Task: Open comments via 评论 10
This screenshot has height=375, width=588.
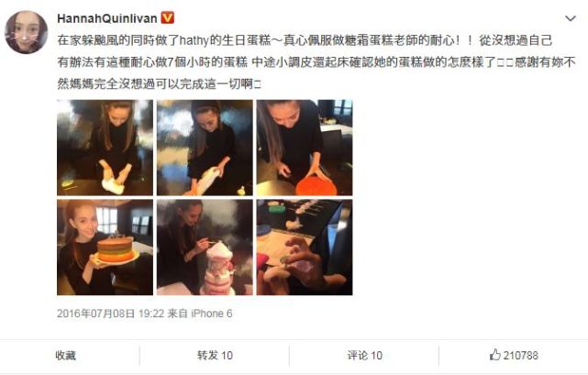Action: pyautogui.click(x=364, y=355)
